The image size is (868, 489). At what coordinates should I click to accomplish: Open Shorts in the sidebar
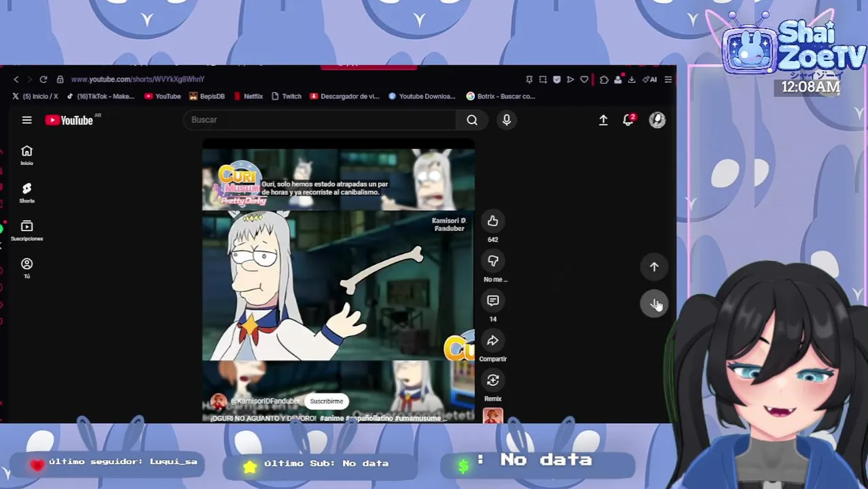(x=26, y=193)
